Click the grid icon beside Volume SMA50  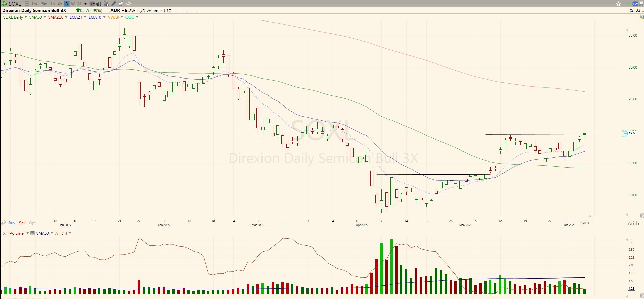point(32,233)
